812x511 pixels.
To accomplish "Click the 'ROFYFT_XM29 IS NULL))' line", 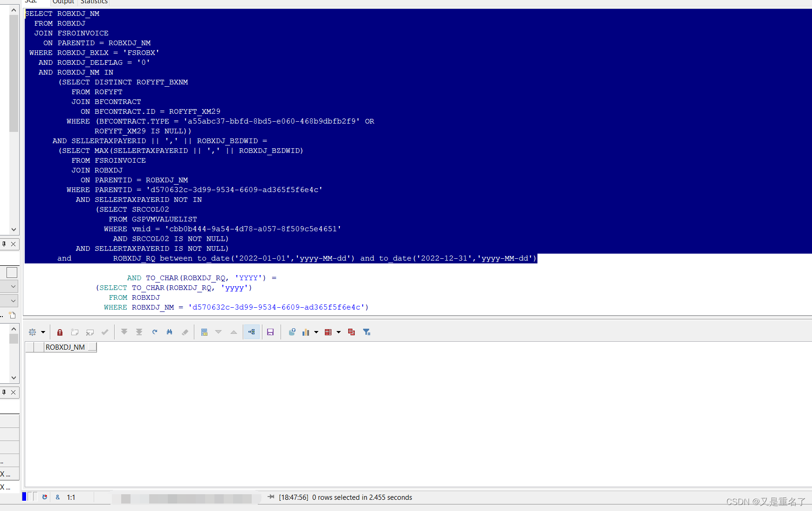I will (143, 131).
